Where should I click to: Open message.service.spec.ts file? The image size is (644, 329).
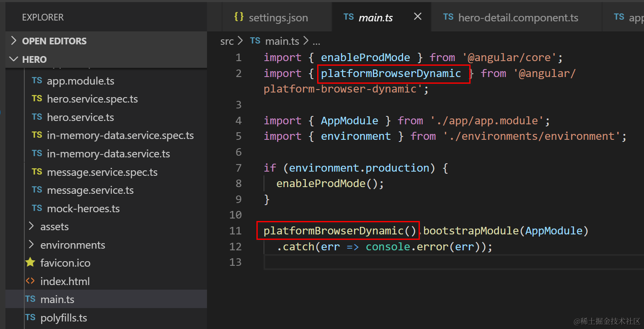(102, 172)
